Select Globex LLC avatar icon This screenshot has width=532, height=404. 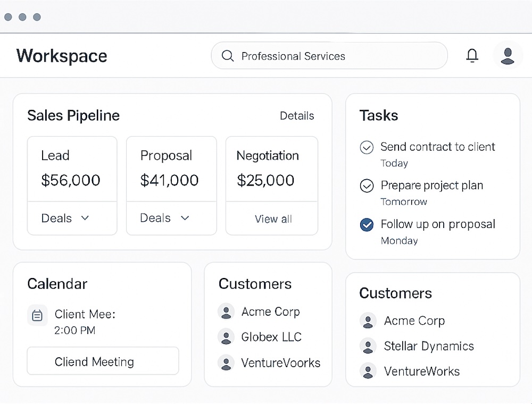(226, 337)
